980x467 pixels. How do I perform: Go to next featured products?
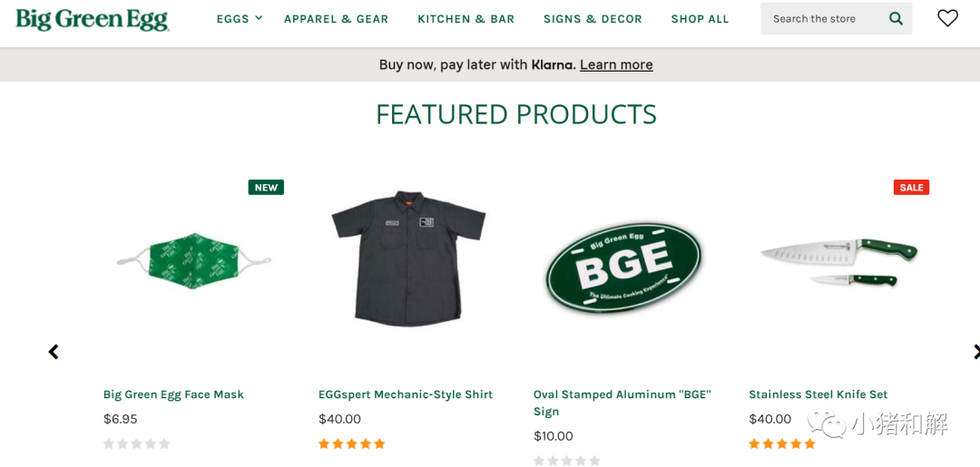coord(975,352)
